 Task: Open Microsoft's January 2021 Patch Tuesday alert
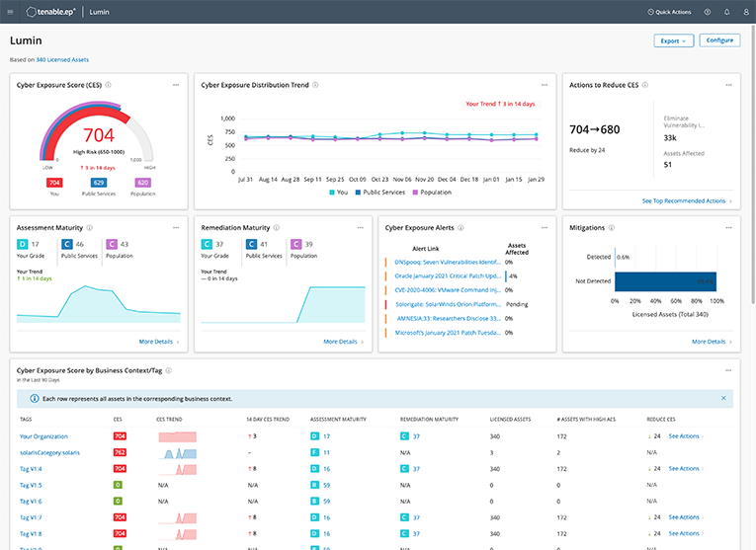[x=448, y=333]
